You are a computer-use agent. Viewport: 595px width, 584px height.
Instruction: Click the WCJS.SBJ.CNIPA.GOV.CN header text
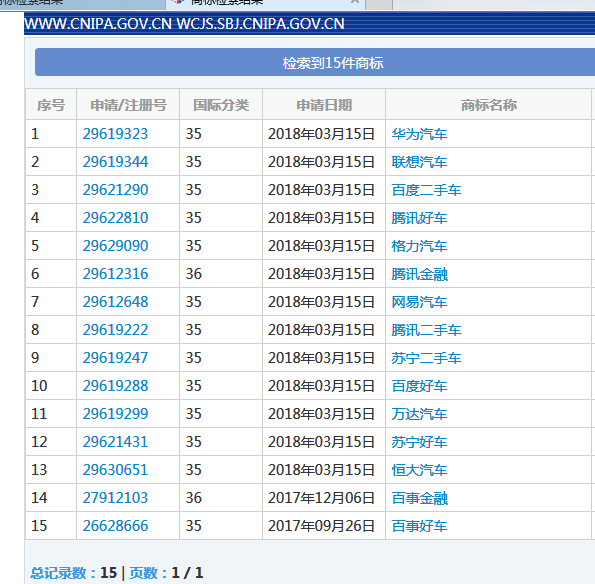[260, 24]
